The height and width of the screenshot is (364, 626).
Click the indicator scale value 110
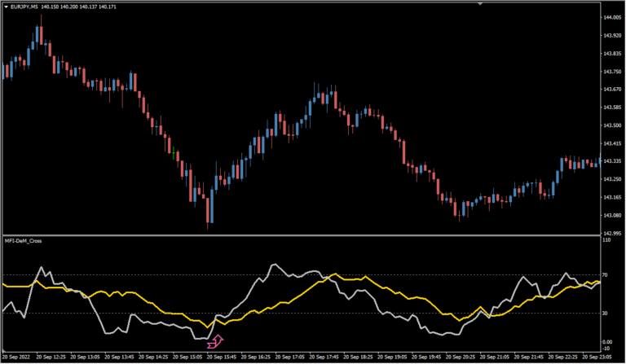[607, 241]
